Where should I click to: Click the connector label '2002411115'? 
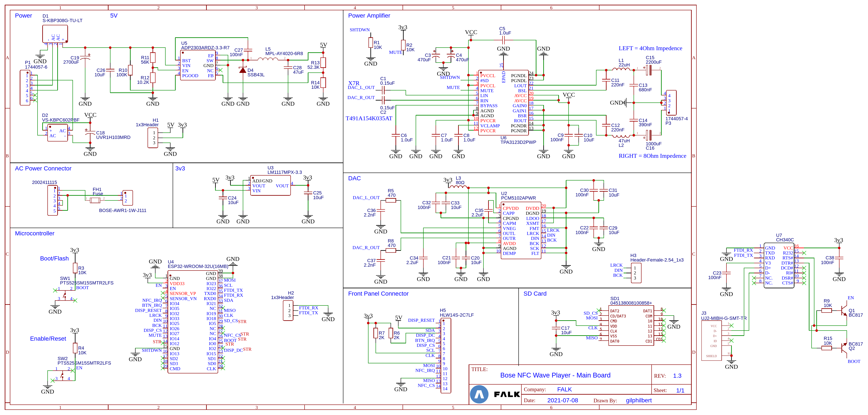(44, 183)
